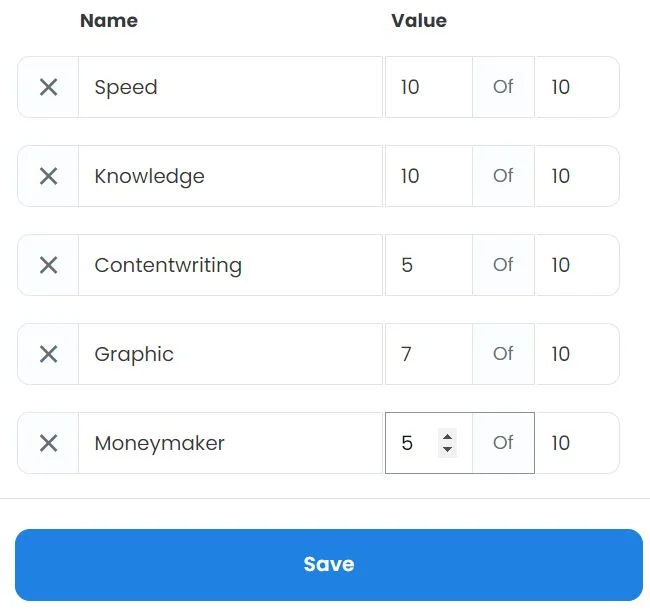
Task: Click the Moneymaker name field
Action: click(x=230, y=443)
